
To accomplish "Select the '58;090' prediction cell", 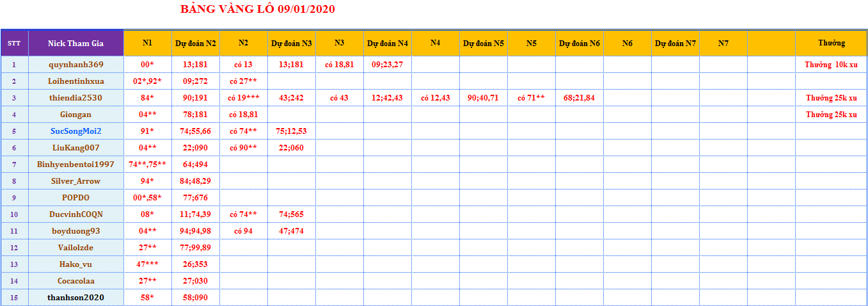I will 196,298.
